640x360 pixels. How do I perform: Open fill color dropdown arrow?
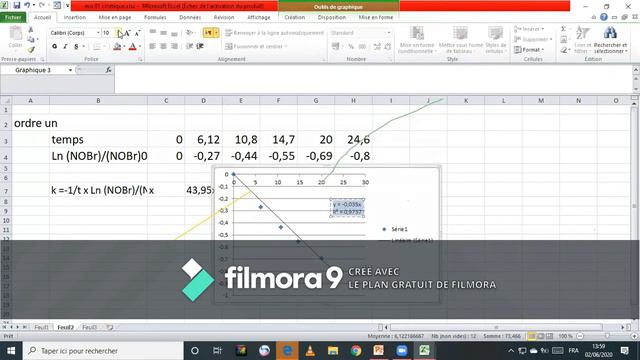pos(124,47)
